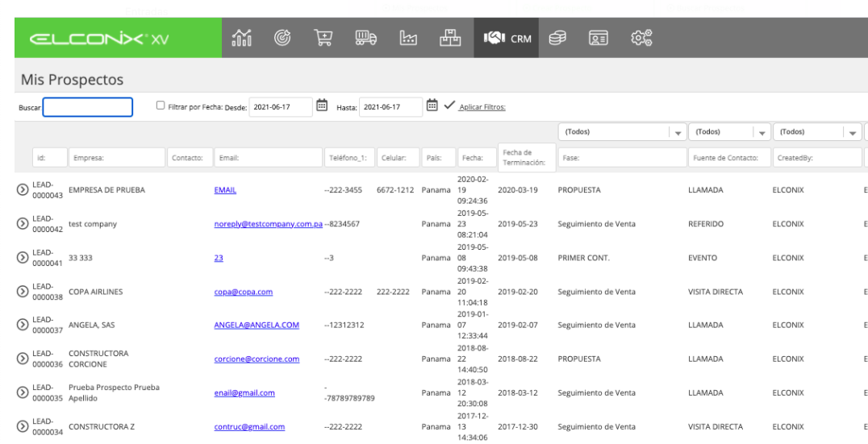This screenshot has width=868, height=444.
Task: Click the Mis Prospectos page title
Action: pos(72,80)
